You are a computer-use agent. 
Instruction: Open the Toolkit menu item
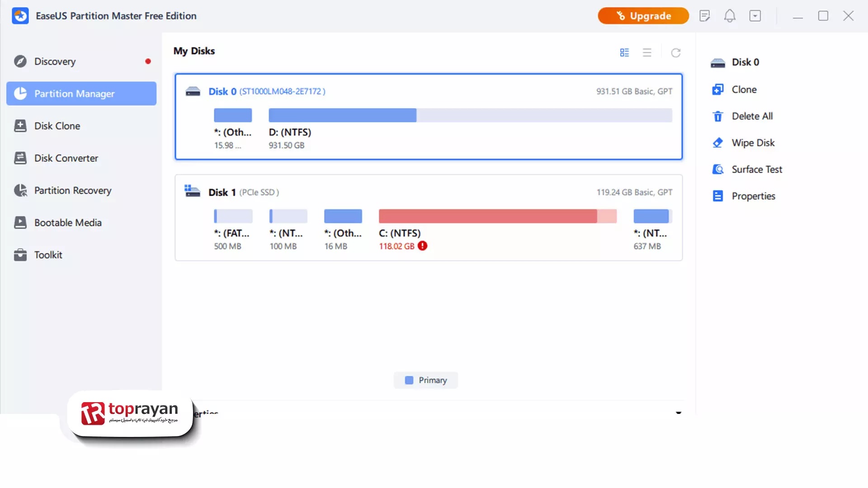[x=81, y=255]
